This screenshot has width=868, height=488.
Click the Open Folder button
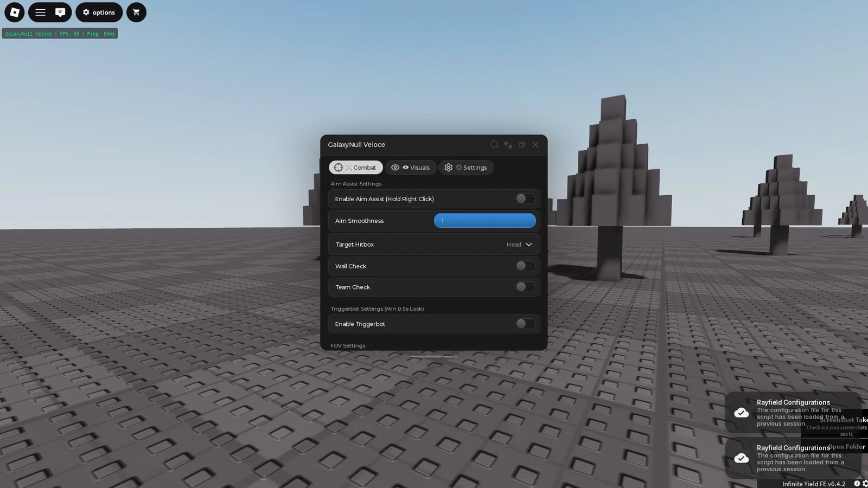(847, 447)
